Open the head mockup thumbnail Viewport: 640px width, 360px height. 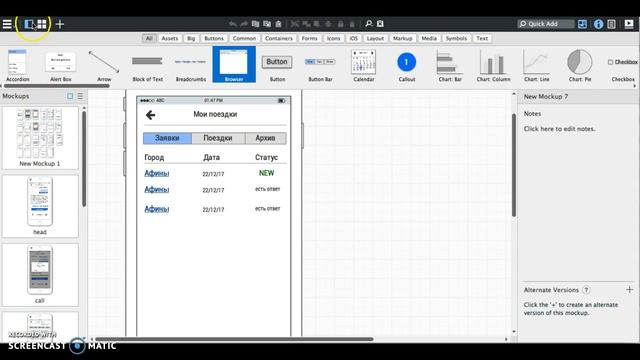[x=40, y=206]
